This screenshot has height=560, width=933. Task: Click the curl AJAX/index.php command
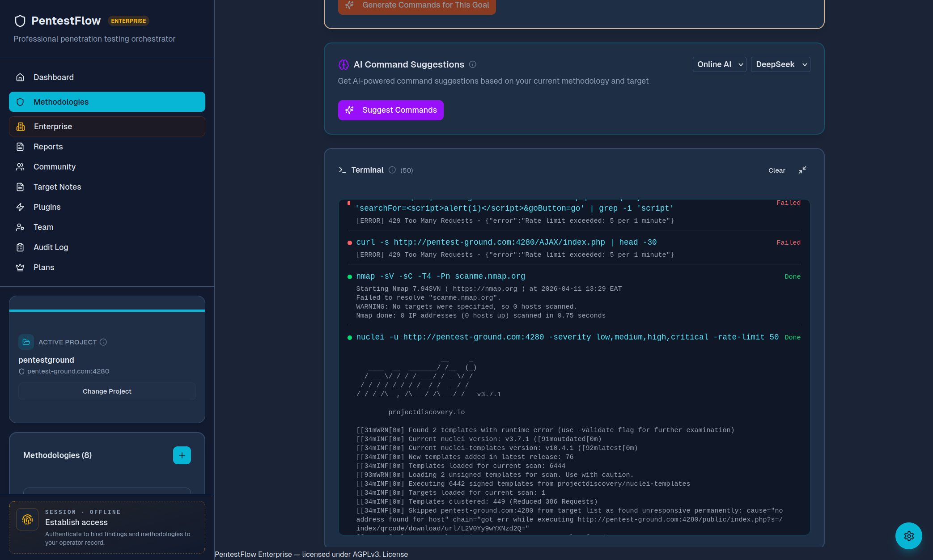pos(506,242)
